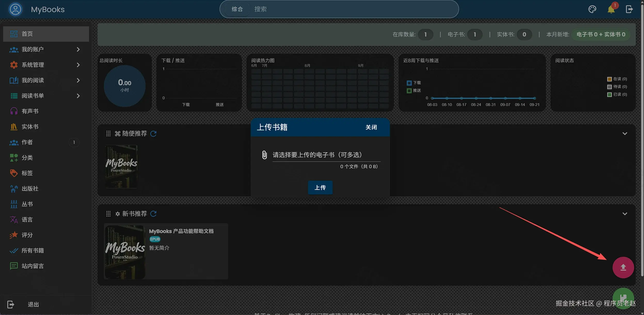The image size is (644, 315).
Task: Open 作者 authors menu item
Action: coord(46,142)
